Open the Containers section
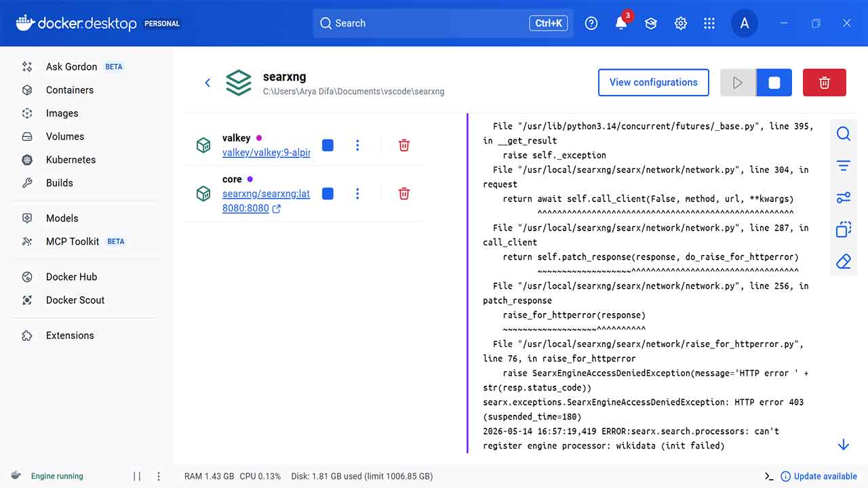Screen dimensions: 868x488 [70, 89]
